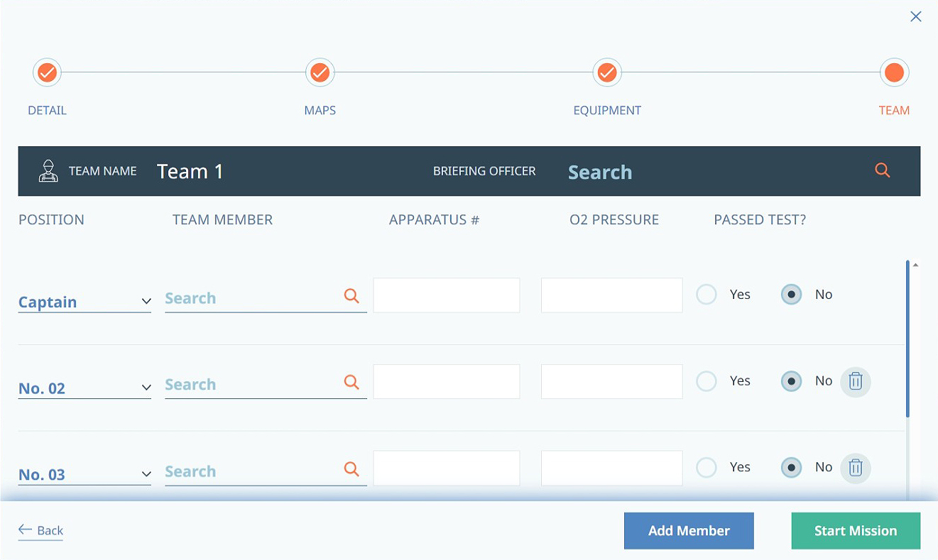Click the No. 03 apparatus number field
Viewport: 938px width, 560px height.
tap(447, 468)
